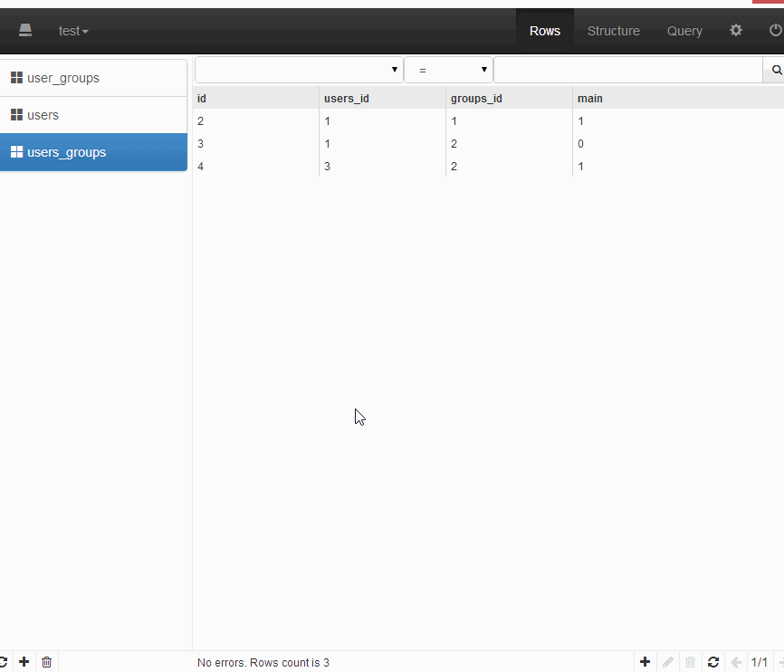Switch to the Structure tab
784x672 pixels.
click(x=614, y=31)
